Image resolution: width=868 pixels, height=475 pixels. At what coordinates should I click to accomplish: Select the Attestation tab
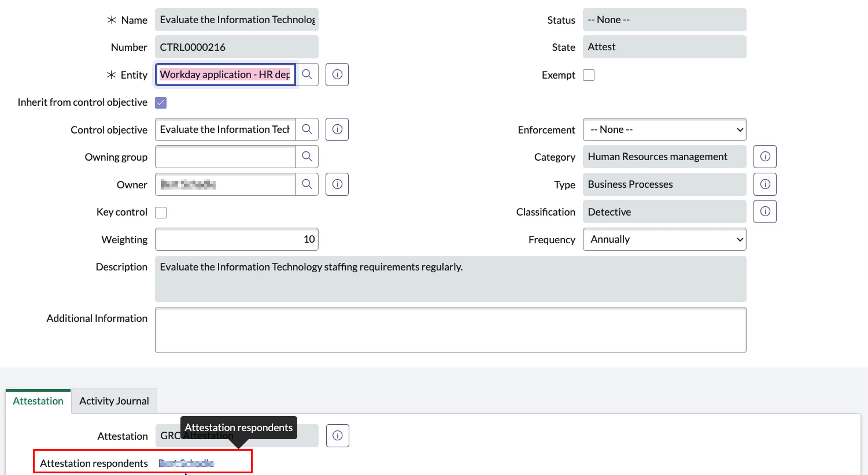coord(38,401)
